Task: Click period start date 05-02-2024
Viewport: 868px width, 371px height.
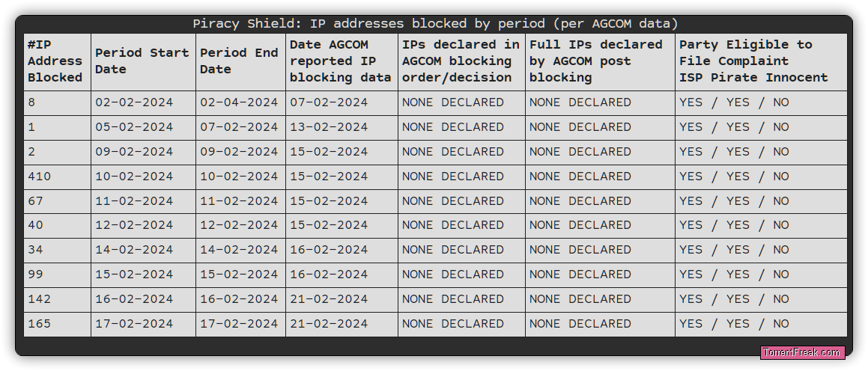Action: (143, 127)
